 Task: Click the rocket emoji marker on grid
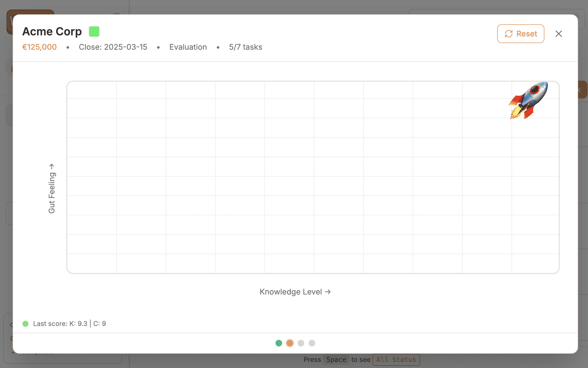(528, 101)
